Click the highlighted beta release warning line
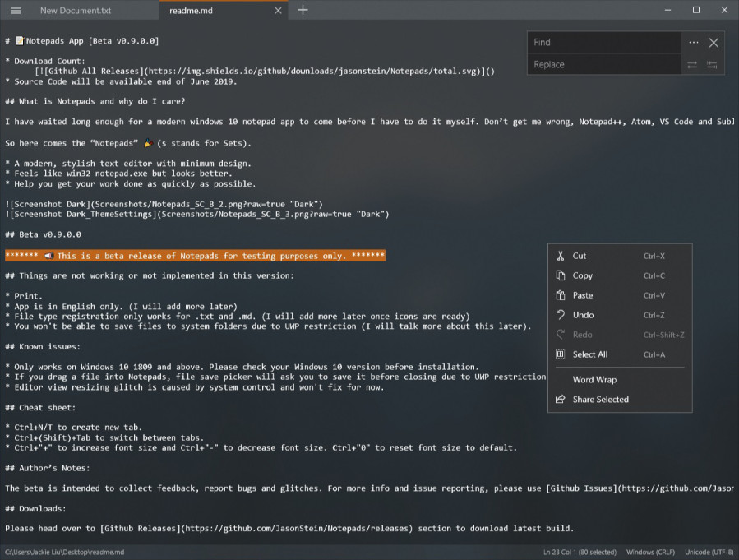Screen dimensions: 739x560 (195, 256)
